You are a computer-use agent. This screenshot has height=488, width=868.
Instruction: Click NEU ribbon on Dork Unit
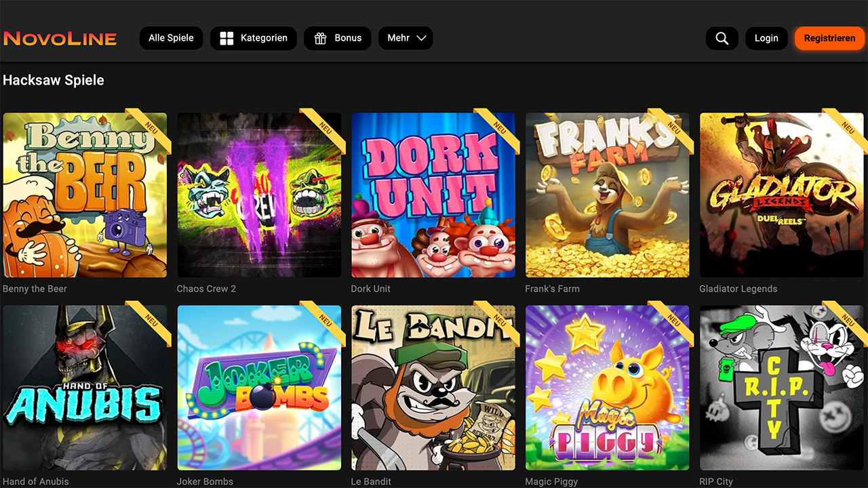point(500,127)
